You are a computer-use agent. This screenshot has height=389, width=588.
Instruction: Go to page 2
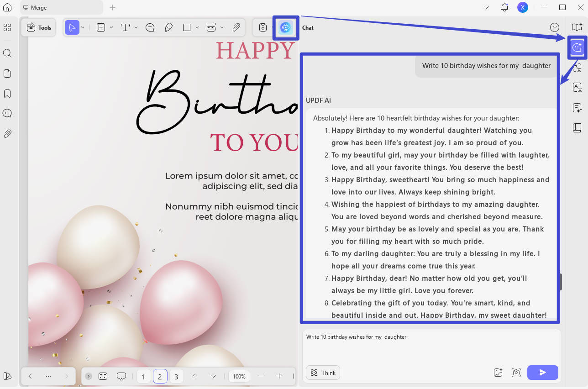click(160, 377)
